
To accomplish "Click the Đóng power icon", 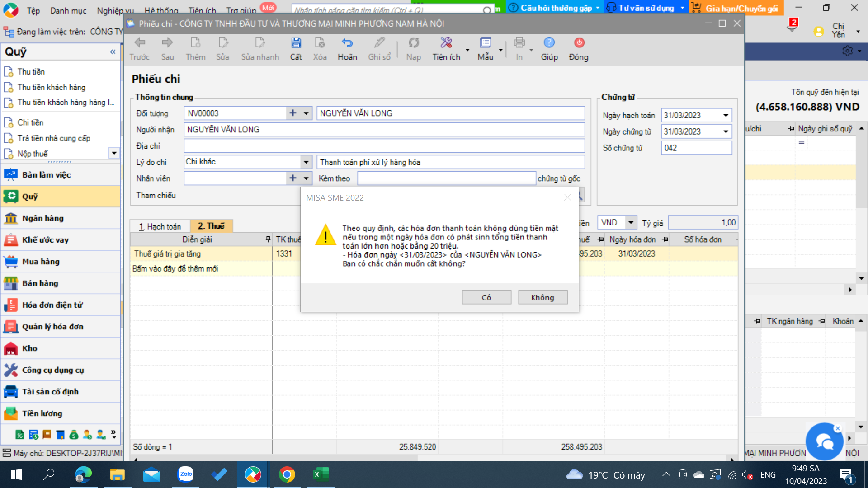I will coord(579,42).
